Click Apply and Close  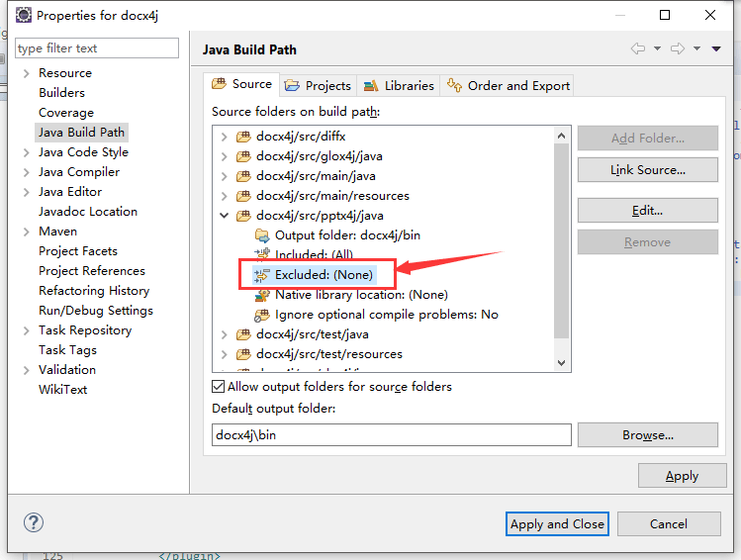(x=557, y=524)
